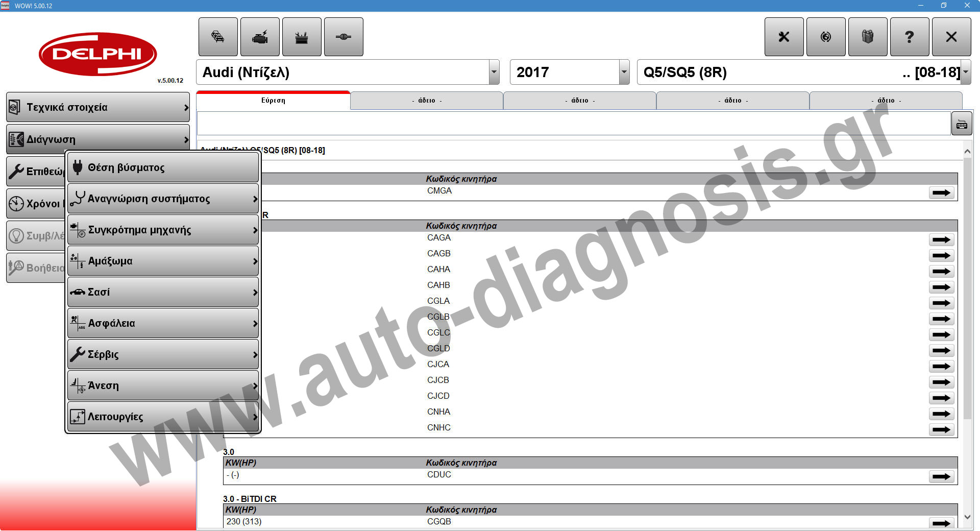Expand the Q5/SQ5 (8R) model dropdown
Viewport: 980px width, 531px height.
pos(965,73)
